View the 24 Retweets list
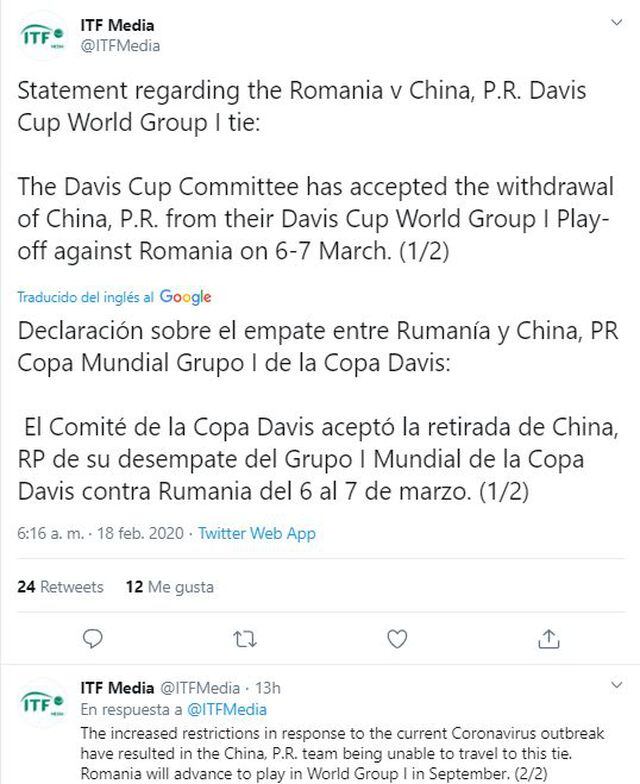The height and width of the screenshot is (784, 640). click(60, 587)
